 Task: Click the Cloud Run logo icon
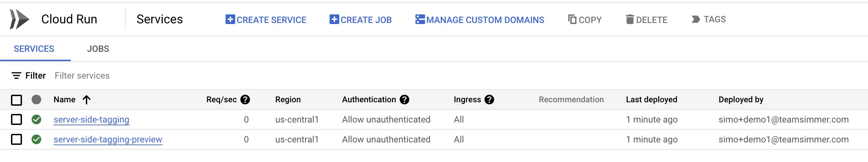19,19
